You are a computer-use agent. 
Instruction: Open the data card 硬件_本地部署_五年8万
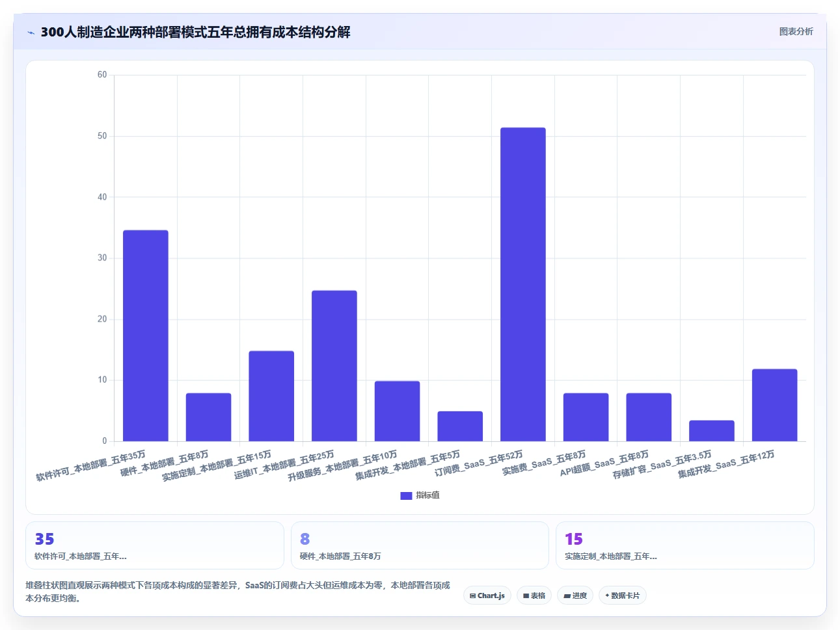420,545
